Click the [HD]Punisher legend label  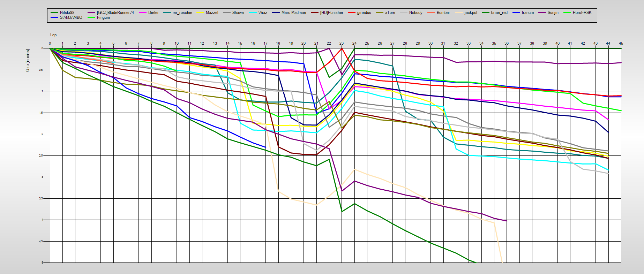pyautogui.click(x=331, y=13)
